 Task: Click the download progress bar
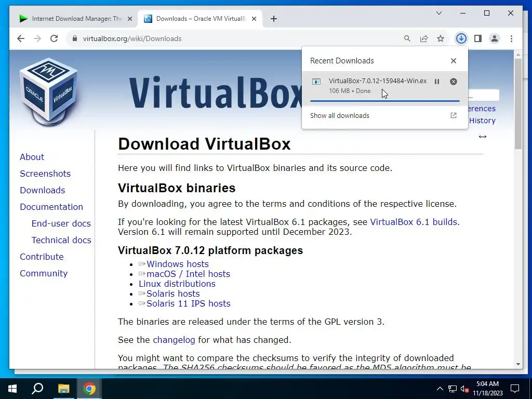(385, 101)
